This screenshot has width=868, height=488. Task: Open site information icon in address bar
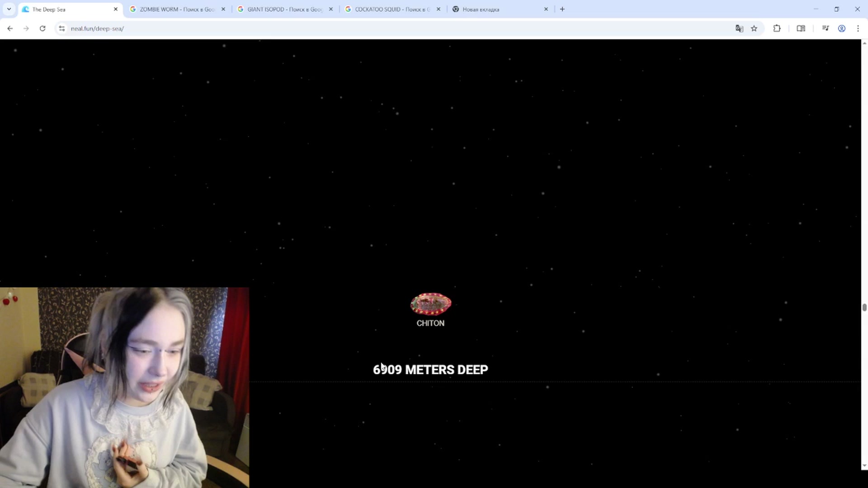coord(62,28)
